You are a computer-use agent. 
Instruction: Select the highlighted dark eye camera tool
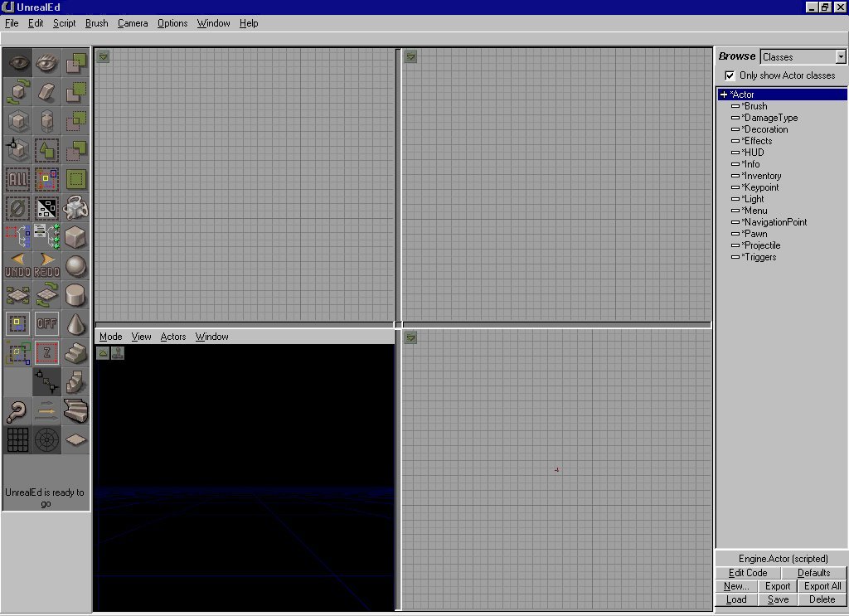point(18,63)
